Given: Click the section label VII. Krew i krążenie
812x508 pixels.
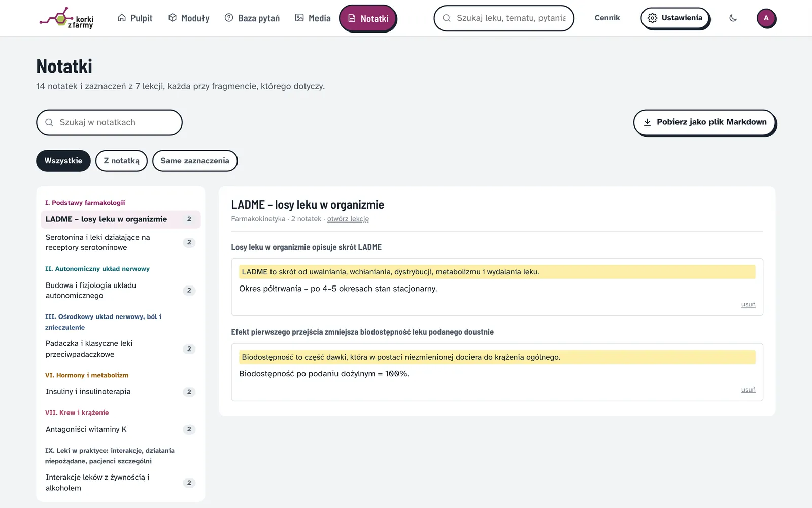Looking at the screenshot, I should [x=77, y=412].
